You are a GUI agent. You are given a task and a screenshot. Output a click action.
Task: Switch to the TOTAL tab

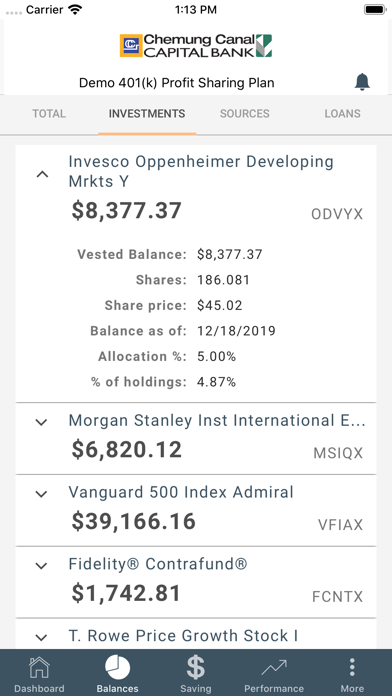(x=49, y=114)
